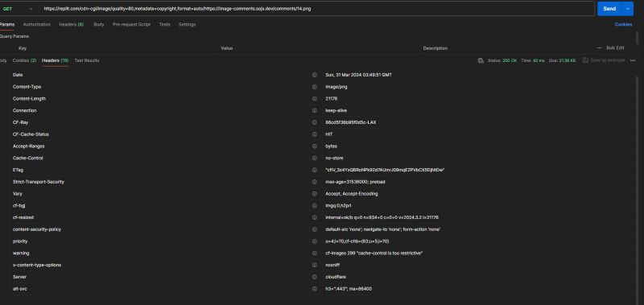The width and height of the screenshot is (644, 305).
Task: Switch to the Params tab
Action: pyautogui.click(x=6, y=25)
